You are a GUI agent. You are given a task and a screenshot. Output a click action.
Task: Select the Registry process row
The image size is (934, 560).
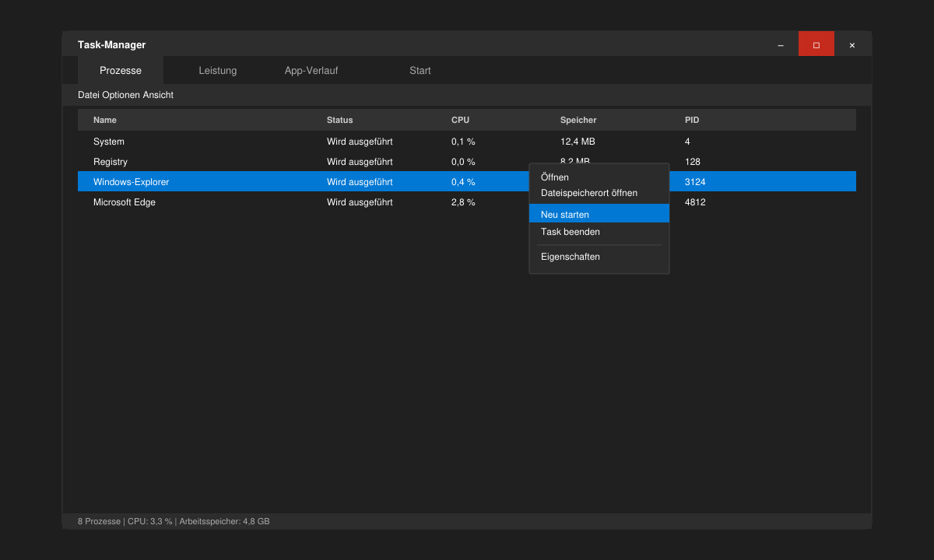[467, 162]
